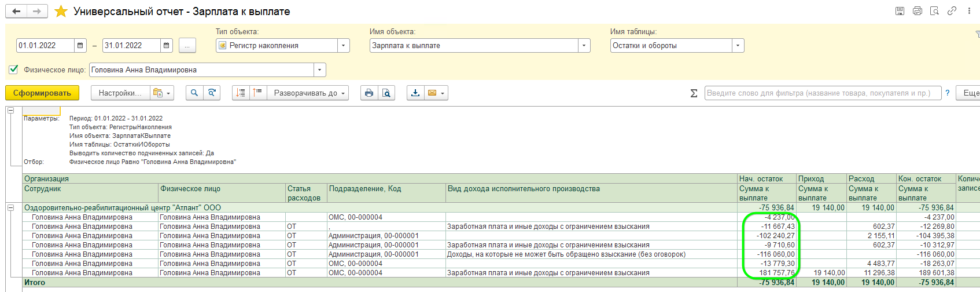This screenshot has height=292, width=980.
Task: Select cell with value -116 060,00 in Нач. остаток
Action: pos(767,254)
